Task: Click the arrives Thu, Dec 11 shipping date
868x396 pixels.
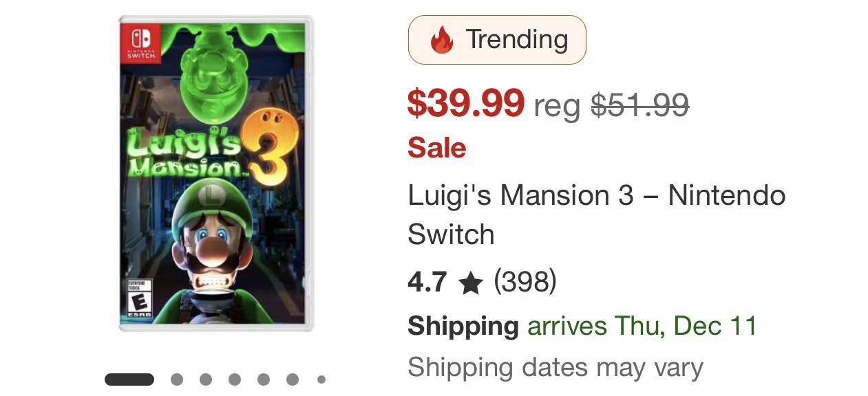Action: [x=642, y=325]
